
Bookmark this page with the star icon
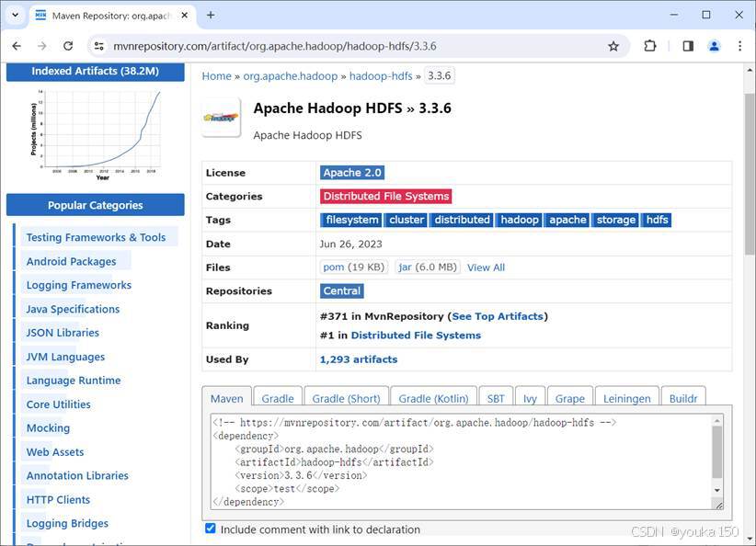613,46
